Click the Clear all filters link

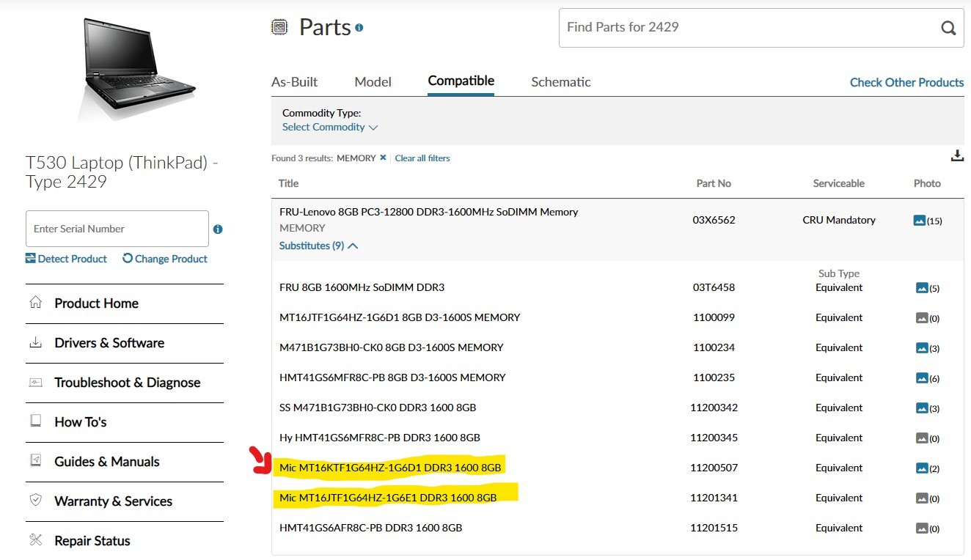(422, 158)
